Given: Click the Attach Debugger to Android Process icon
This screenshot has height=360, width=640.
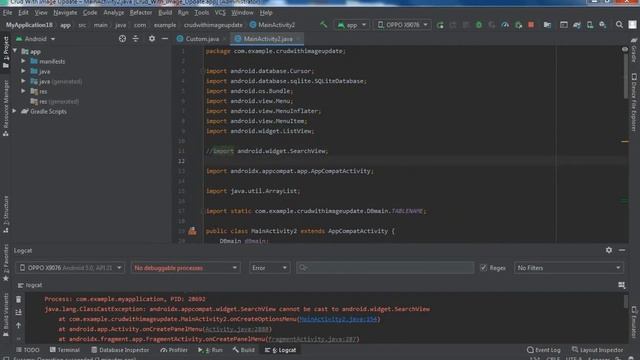Looking at the screenshot, I should (518, 25).
